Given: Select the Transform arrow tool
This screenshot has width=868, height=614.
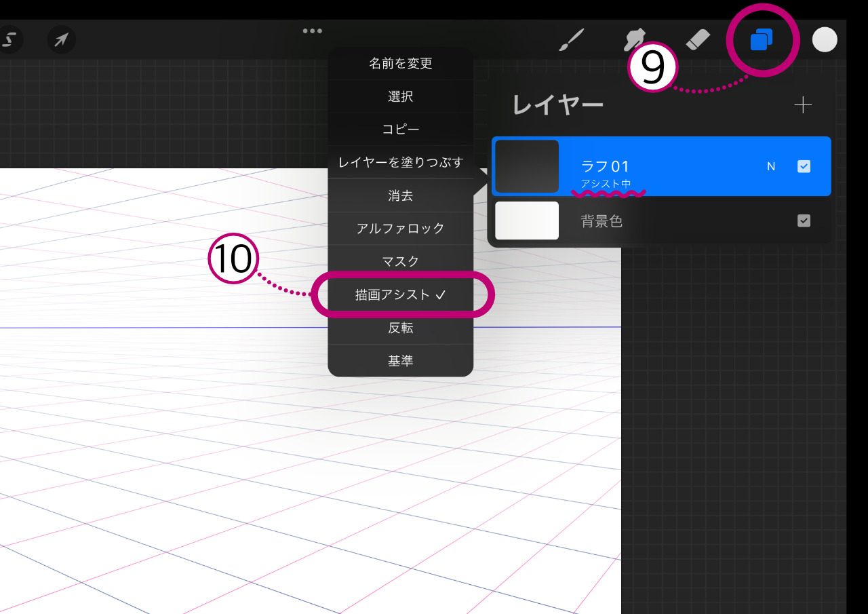Looking at the screenshot, I should coord(62,41).
